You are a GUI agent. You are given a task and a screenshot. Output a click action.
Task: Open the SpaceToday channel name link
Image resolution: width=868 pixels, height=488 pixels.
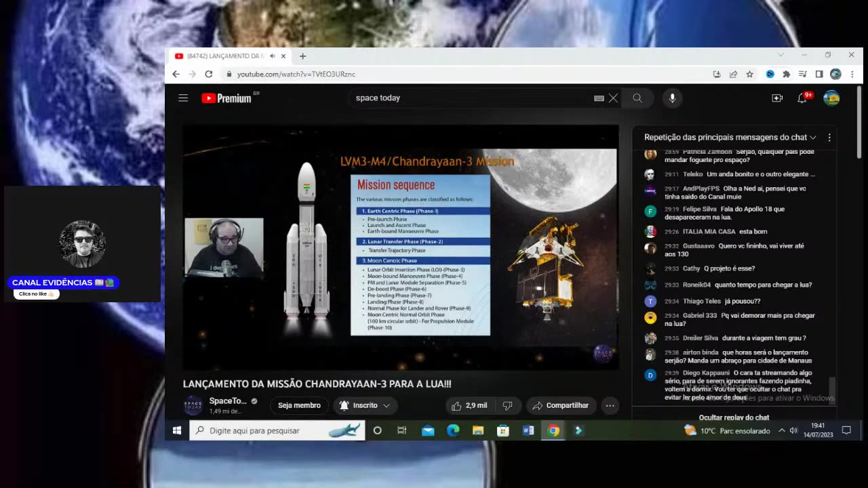(228, 401)
